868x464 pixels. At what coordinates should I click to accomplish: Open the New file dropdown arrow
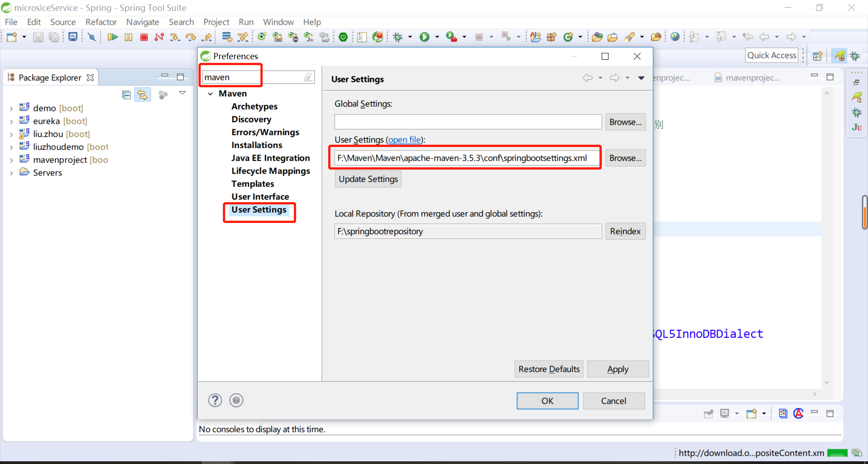click(24, 37)
